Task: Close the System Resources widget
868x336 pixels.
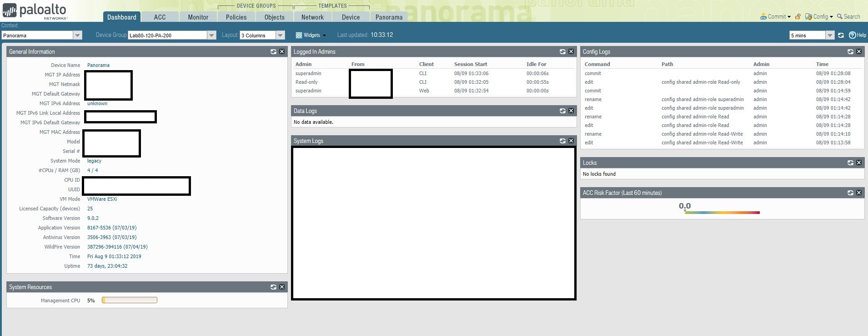Action: pyautogui.click(x=282, y=287)
